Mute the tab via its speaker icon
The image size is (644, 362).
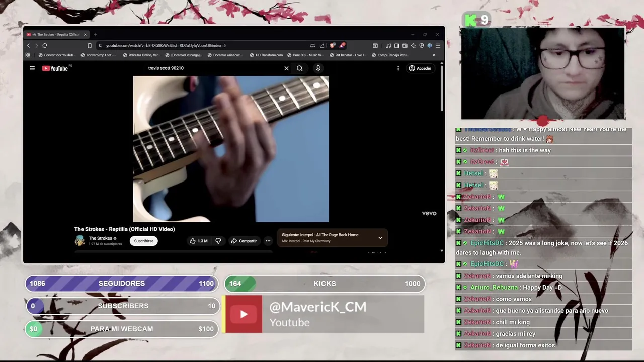point(34,35)
